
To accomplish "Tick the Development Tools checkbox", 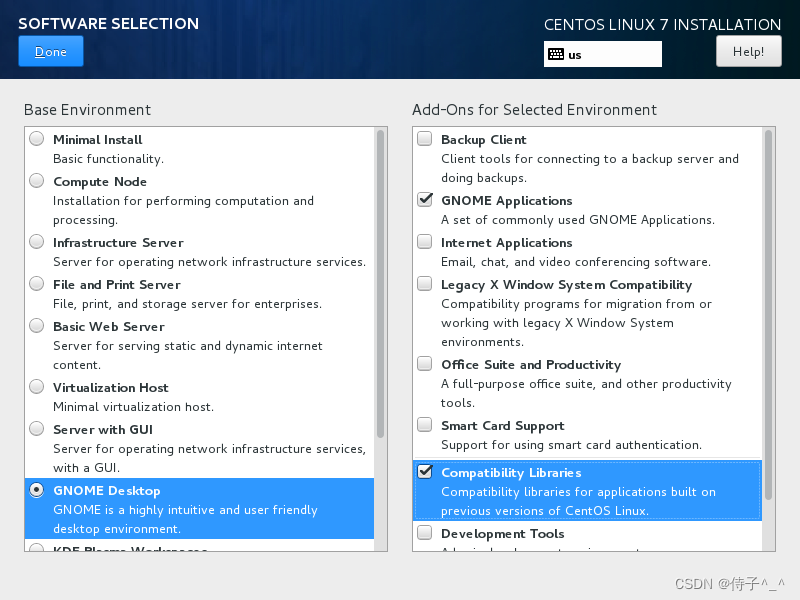I will pos(424,533).
